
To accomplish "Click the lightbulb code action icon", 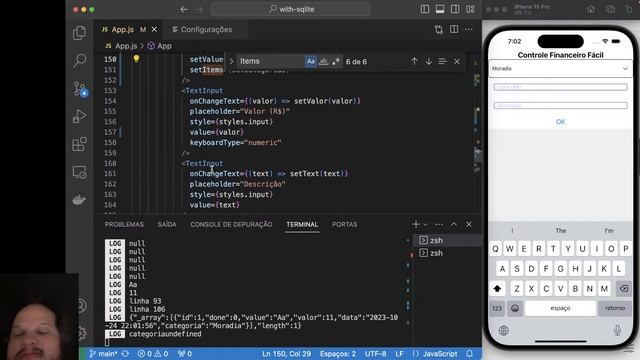I will 136,59.
